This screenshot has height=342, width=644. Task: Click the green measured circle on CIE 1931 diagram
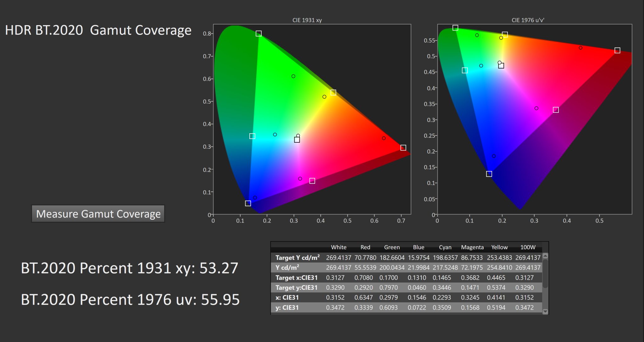coord(293,76)
